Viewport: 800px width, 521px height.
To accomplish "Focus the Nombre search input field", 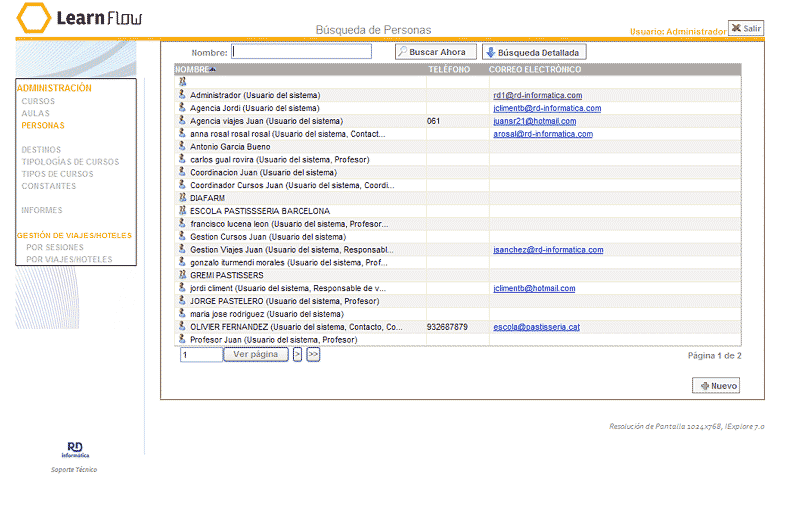I will (x=301, y=52).
